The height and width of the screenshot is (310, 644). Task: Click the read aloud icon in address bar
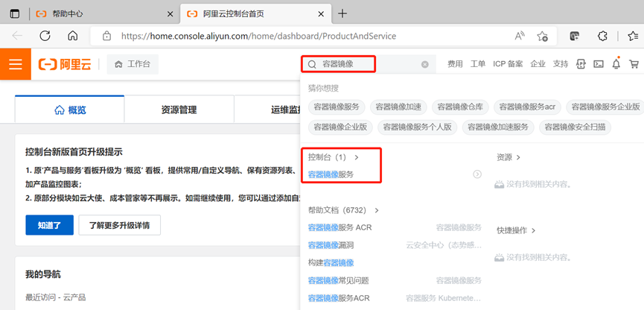(520, 36)
